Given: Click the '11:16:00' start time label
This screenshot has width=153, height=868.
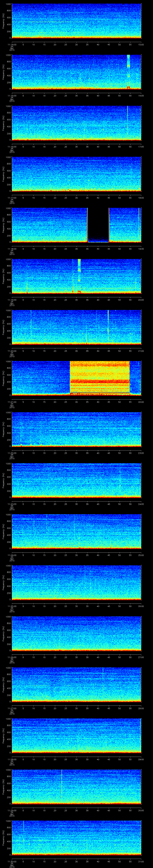Looking at the screenshot, I should (x=12, y=147).
